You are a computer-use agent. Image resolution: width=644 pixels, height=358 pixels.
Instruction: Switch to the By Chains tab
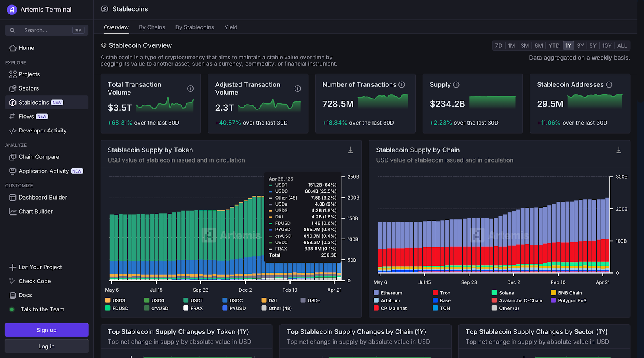[152, 27]
